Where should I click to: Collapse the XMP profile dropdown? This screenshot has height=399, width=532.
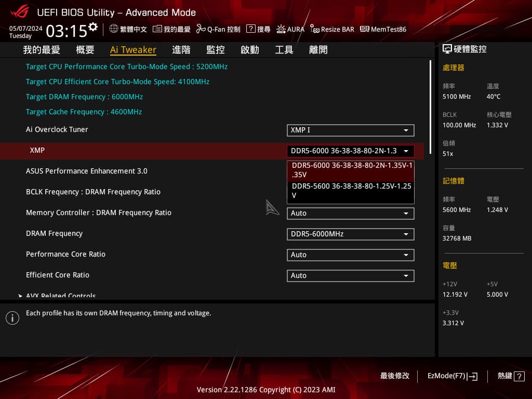(x=351, y=151)
